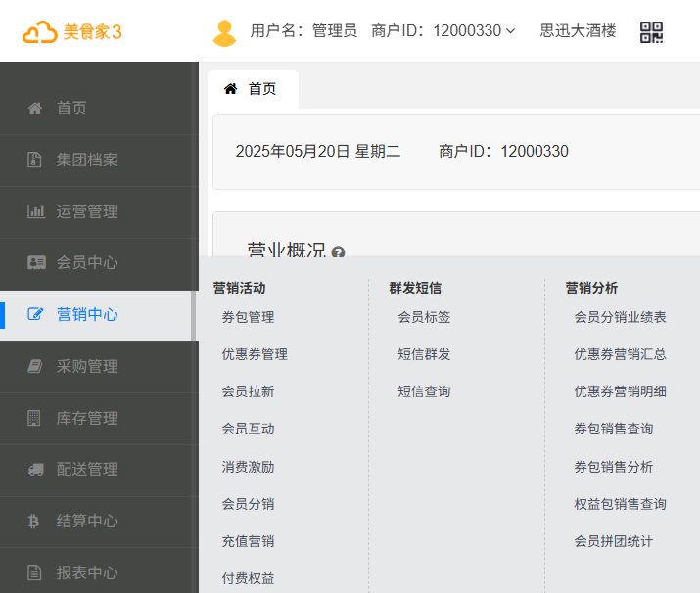The height and width of the screenshot is (593, 700).
Task: Click the 运营管理 bar chart icon
Action: 35,211
